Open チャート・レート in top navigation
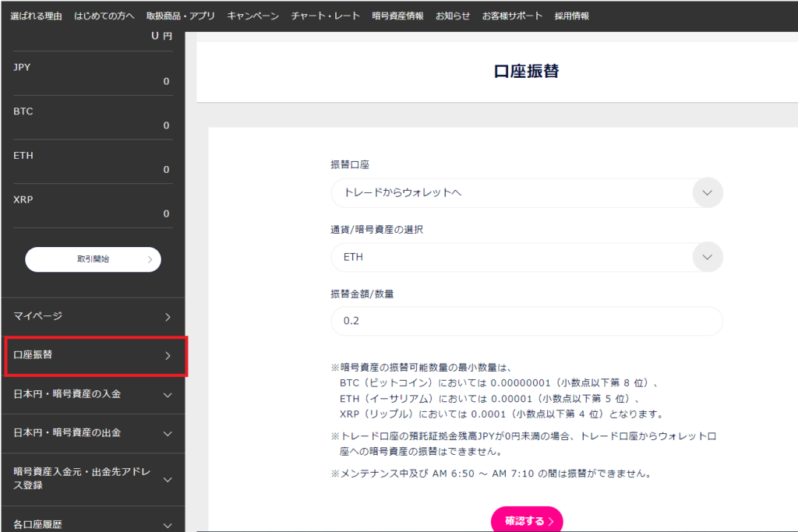Screen dimensions: 798x532 click(x=325, y=16)
